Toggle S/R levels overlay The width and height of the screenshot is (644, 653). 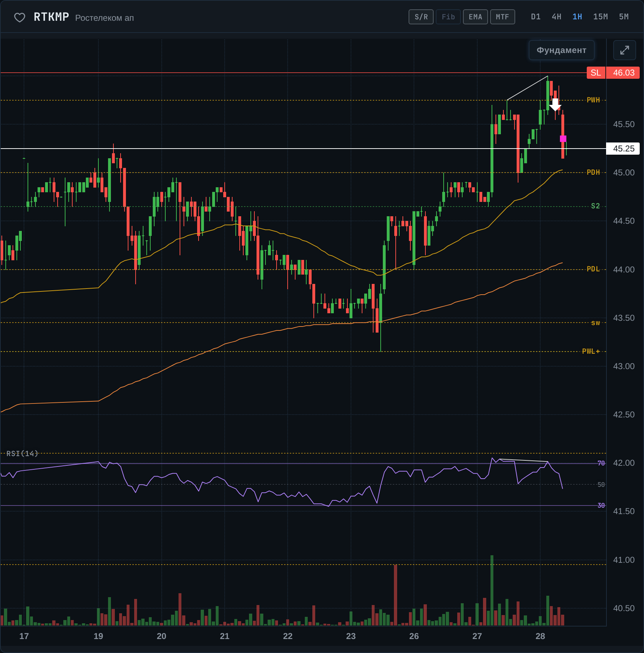(421, 17)
